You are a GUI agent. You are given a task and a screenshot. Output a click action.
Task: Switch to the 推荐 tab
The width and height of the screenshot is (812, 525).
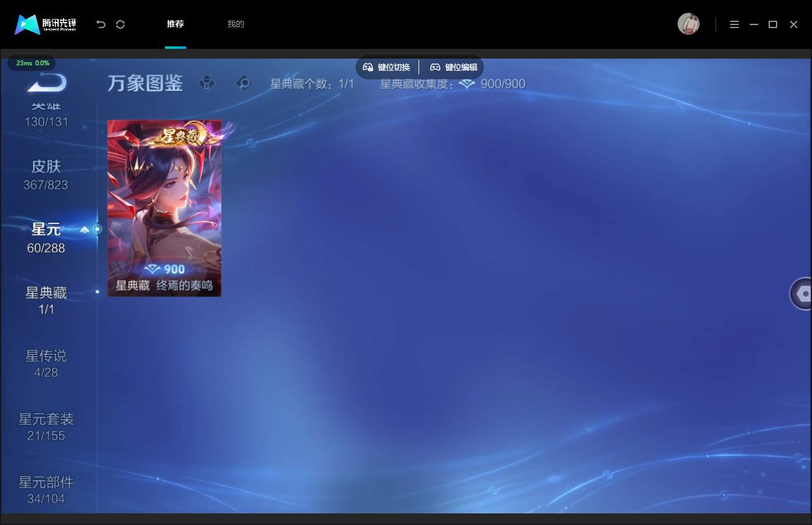pos(175,24)
